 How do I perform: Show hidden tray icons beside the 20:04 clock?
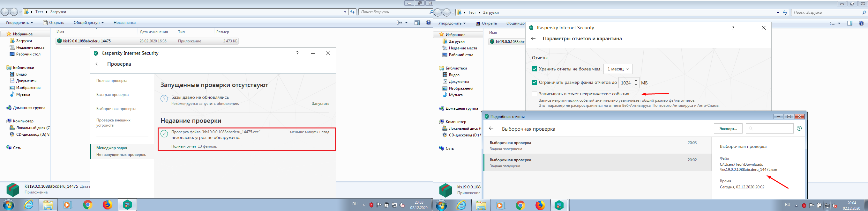[x=796, y=205]
